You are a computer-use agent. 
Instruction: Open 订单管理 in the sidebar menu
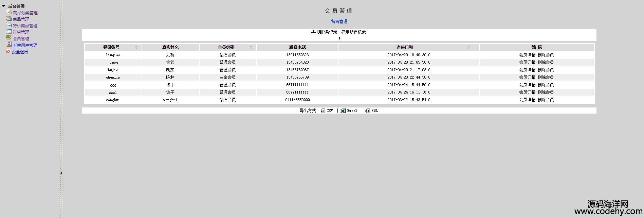(21, 32)
